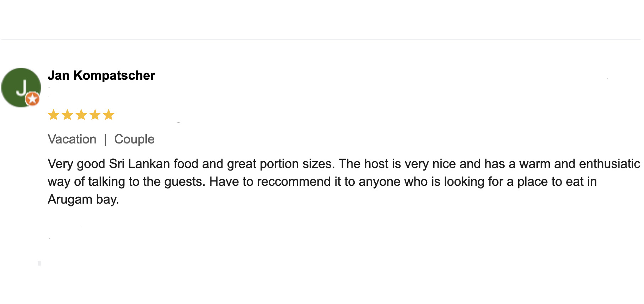Click the phrase 'way of talking to the guests'

point(127,182)
